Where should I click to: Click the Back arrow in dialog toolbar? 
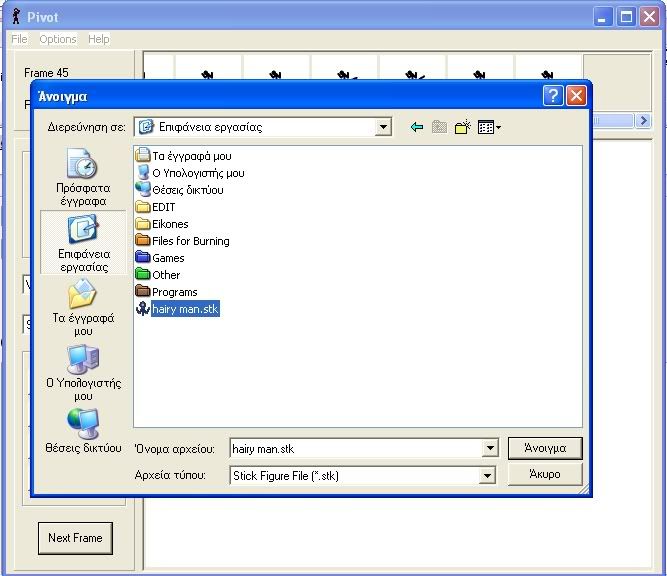pos(417,127)
